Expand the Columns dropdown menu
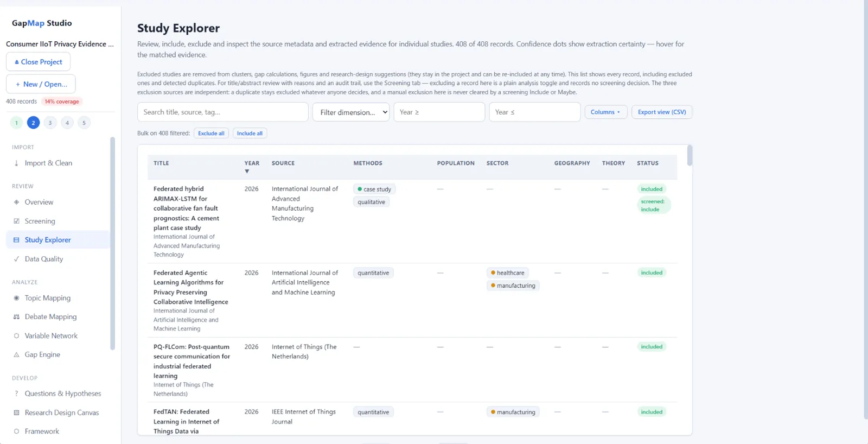 [606, 112]
